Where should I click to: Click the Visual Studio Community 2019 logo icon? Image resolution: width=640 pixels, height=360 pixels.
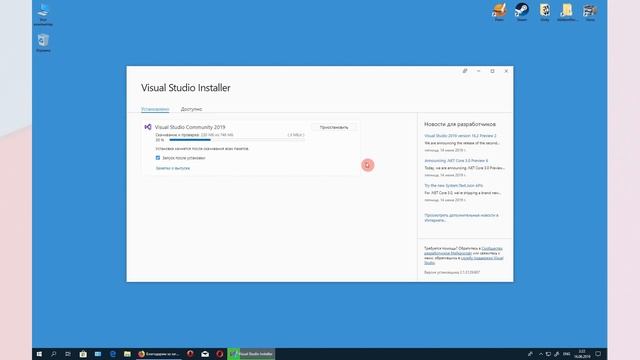(148, 127)
